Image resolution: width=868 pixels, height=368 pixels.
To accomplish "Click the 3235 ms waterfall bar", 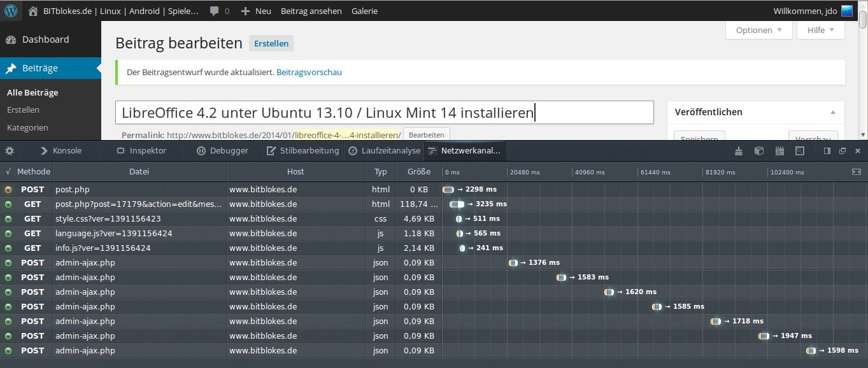I will pyautogui.click(x=457, y=204).
